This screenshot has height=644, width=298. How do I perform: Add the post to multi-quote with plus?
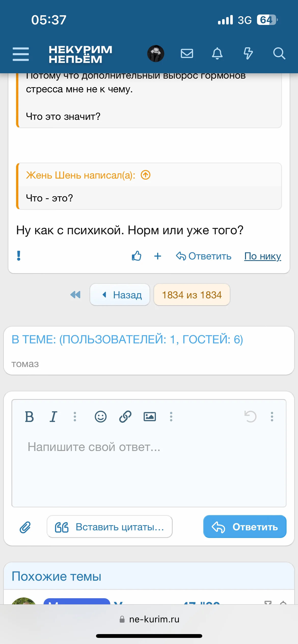(x=158, y=256)
